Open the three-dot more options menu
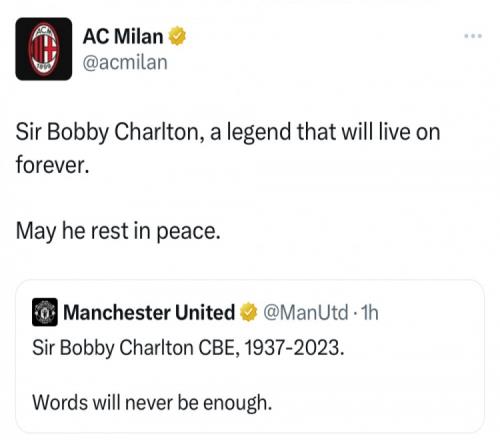 click(473, 36)
